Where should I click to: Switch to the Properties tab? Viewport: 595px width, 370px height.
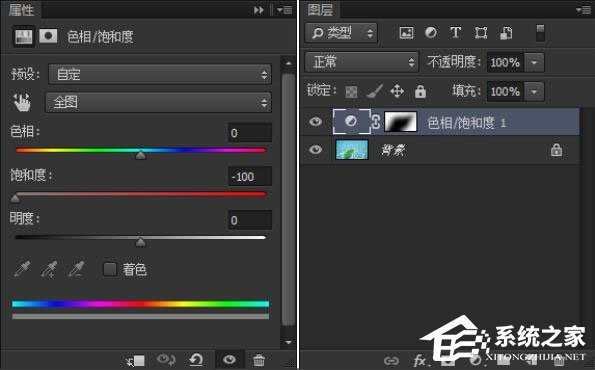pyautogui.click(x=21, y=9)
